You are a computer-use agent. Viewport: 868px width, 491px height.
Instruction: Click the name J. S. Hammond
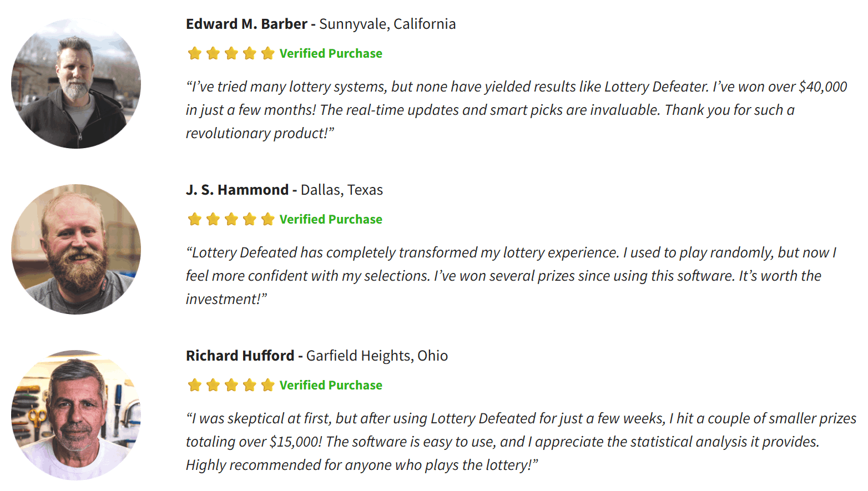[237, 190]
